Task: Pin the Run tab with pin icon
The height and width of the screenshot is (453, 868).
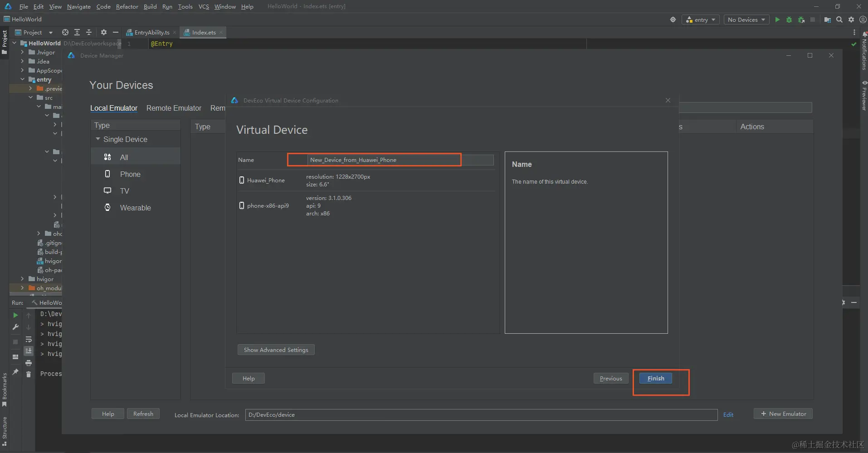Action: point(15,372)
